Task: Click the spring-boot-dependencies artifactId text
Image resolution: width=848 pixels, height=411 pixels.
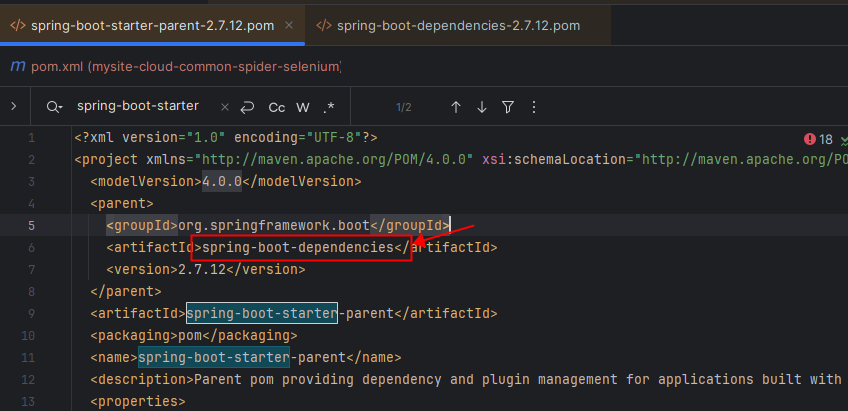Action: click(x=298, y=247)
